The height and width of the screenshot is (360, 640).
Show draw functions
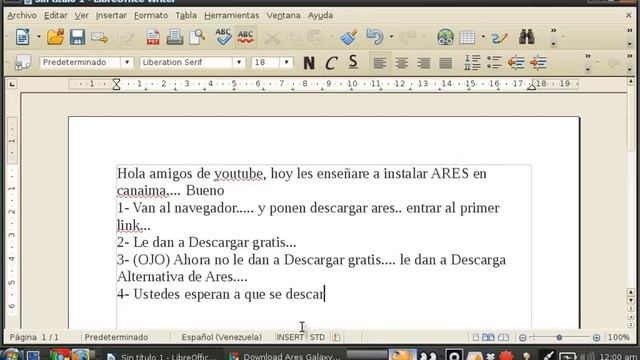500,38
